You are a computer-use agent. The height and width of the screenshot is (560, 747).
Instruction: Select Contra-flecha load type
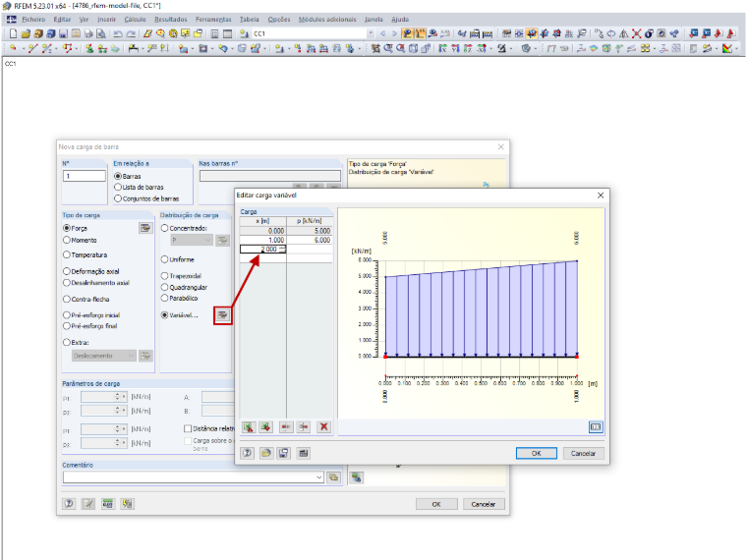click(67, 299)
